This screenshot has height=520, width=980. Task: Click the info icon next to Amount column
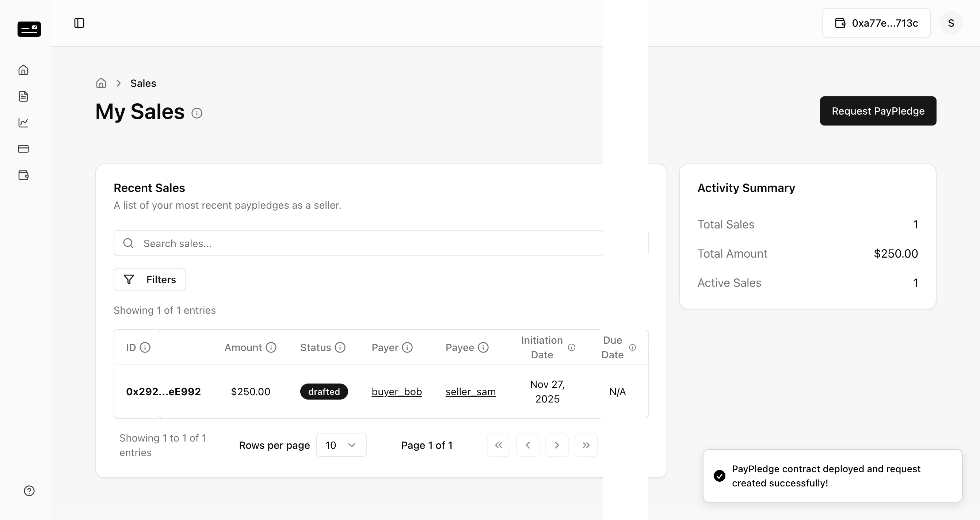[x=271, y=347]
